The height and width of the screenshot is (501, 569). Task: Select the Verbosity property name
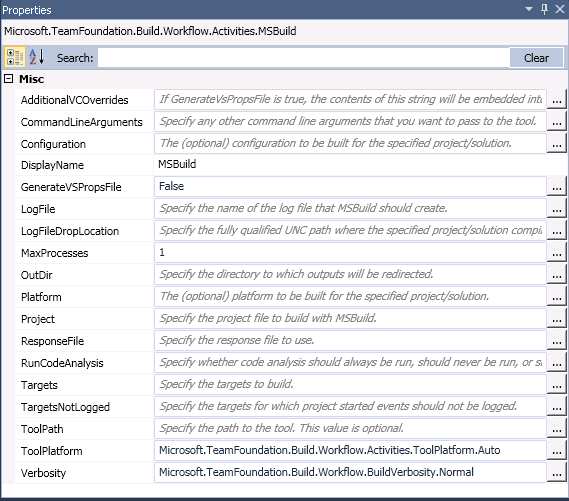44,473
